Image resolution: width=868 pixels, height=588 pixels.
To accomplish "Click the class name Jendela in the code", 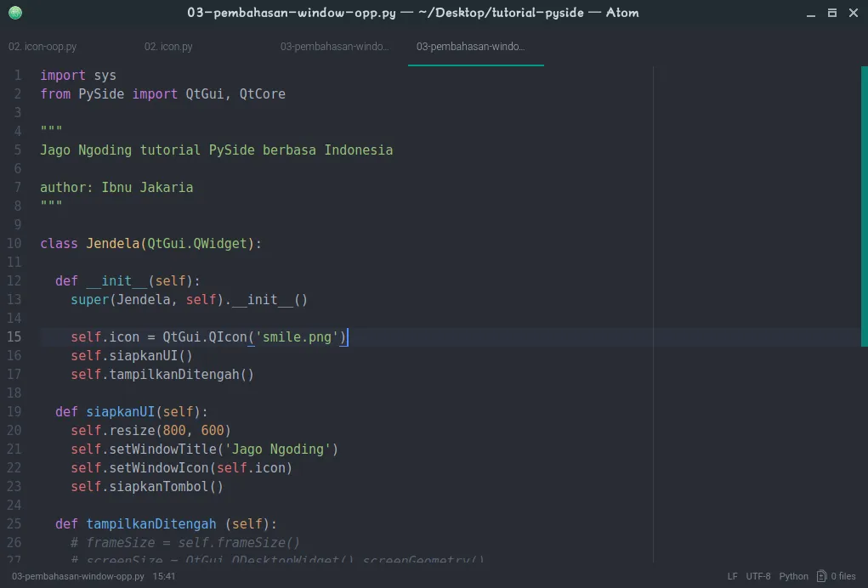I will [x=113, y=243].
